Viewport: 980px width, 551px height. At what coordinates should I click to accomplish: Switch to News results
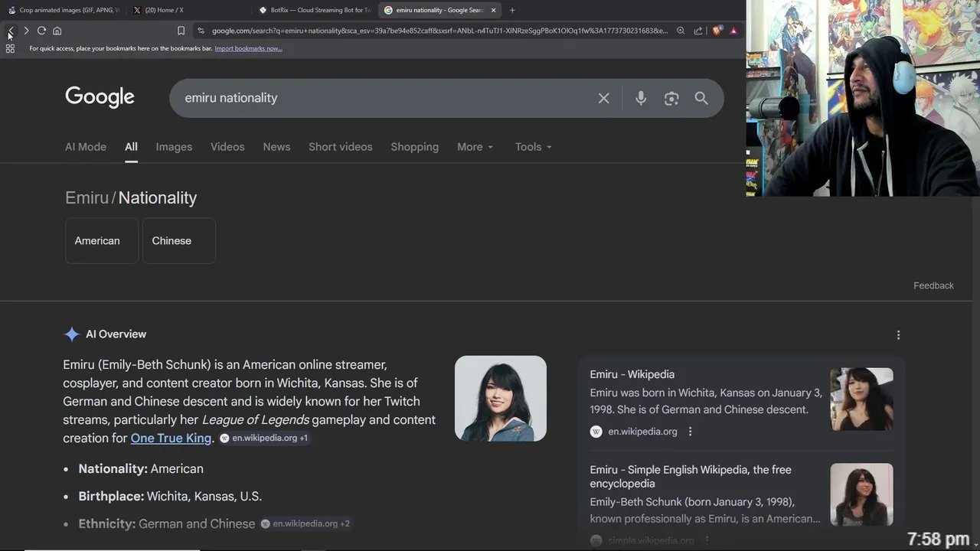pos(276,147)
